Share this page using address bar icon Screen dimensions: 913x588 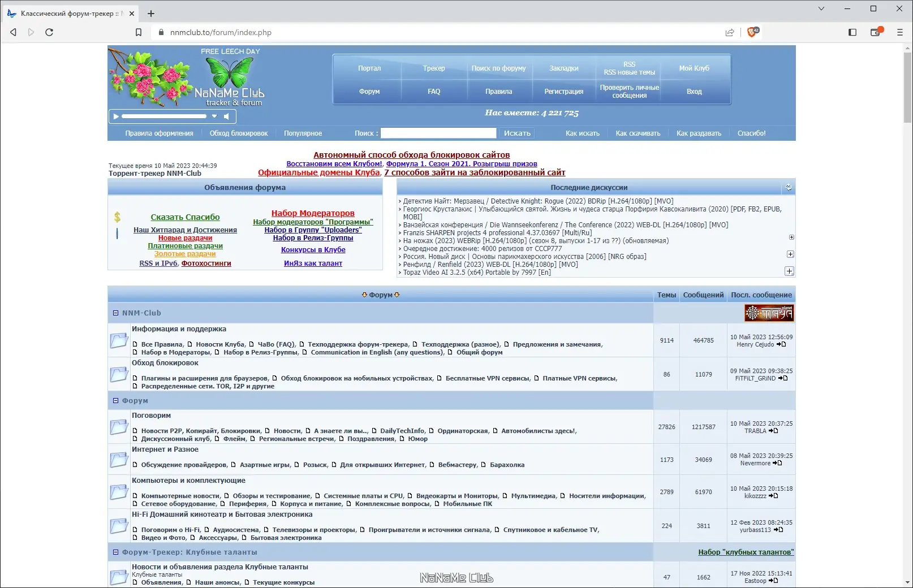point(730,32)
